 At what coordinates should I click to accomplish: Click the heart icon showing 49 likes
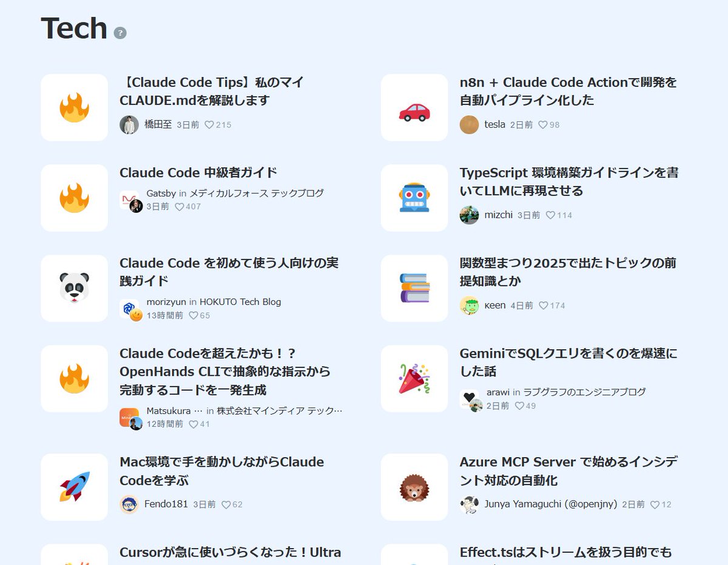click(x=519, y=406)
